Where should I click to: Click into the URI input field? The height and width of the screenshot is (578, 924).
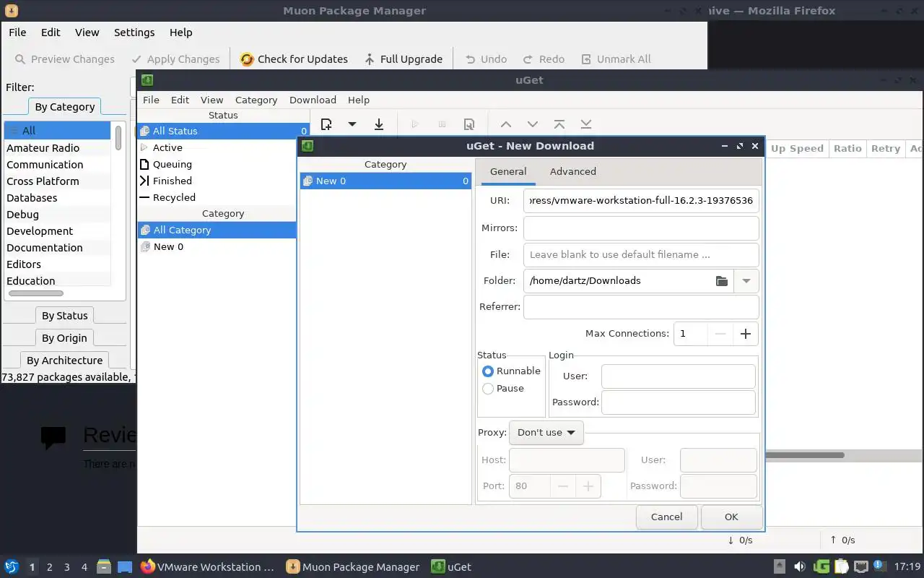641,201
